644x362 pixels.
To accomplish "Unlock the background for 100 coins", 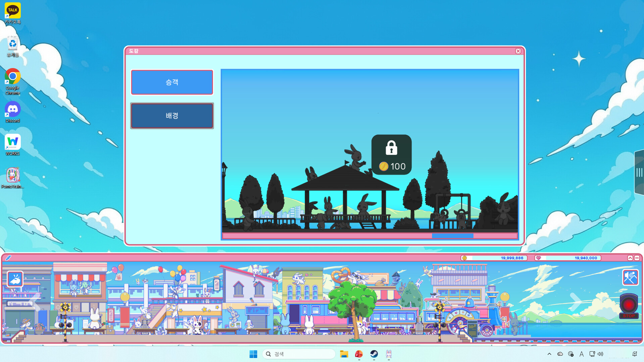I will pyautogui.click(x=391, y=155).
